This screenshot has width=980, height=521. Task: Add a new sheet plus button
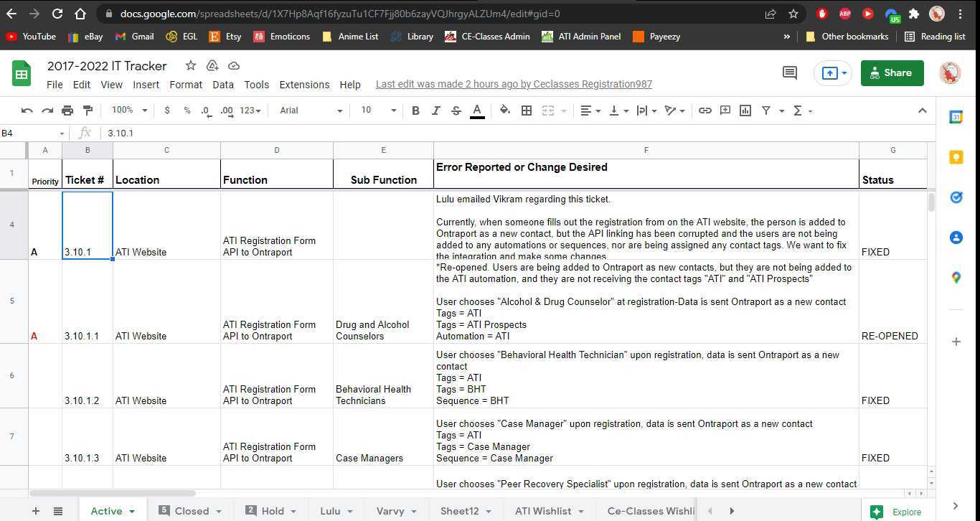point(35,511)
